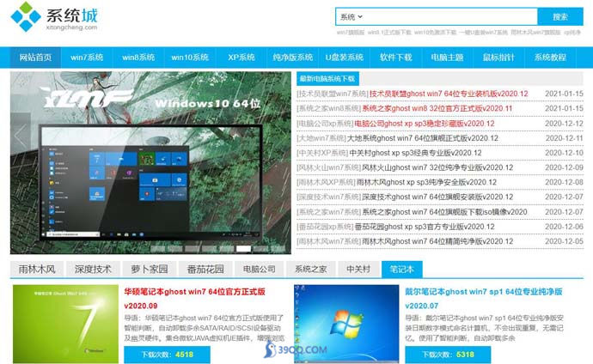Screen dimensions: 593x364
Task: Go to 电脑主题 in the navigation bar
Action: [447, 58]
